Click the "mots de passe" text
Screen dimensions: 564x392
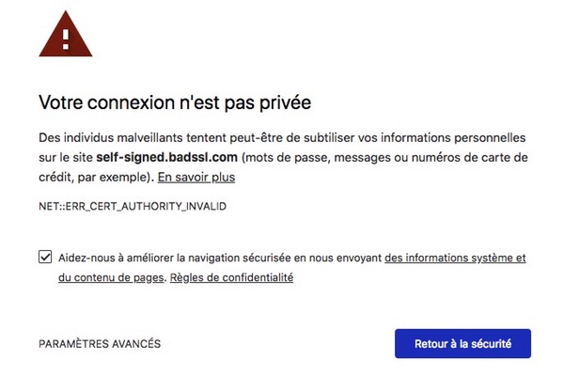point(285,156)
